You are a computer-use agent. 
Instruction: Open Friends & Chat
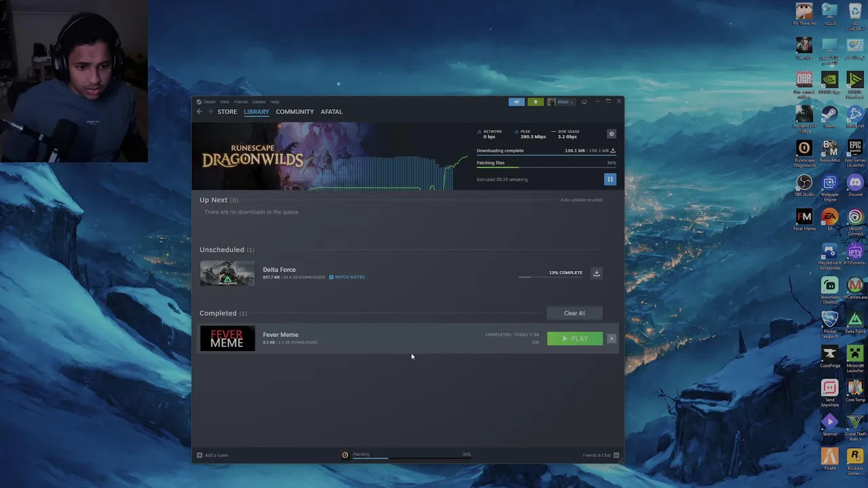601,455
